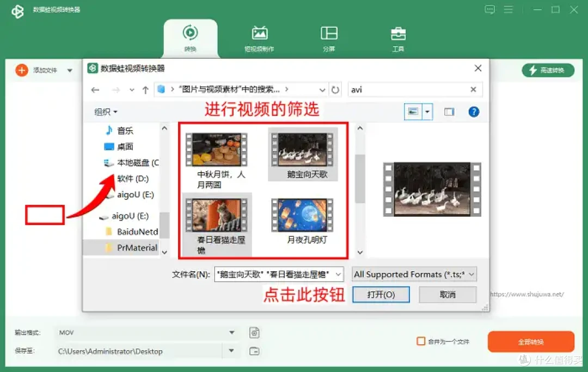Screen dimensions: 588x372
Task: Select 桌面 in the navigation tree
Action: tap(119, 147)
